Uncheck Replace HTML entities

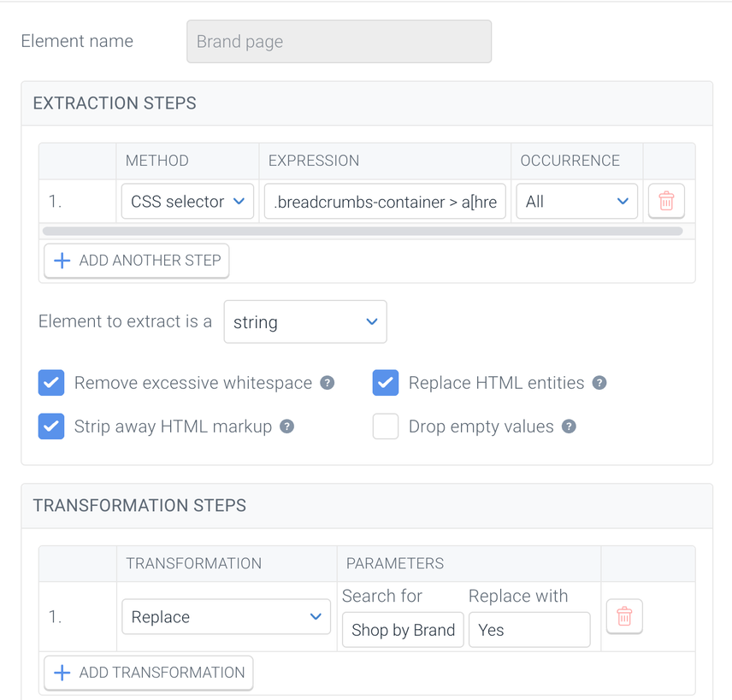pos(386,383)
